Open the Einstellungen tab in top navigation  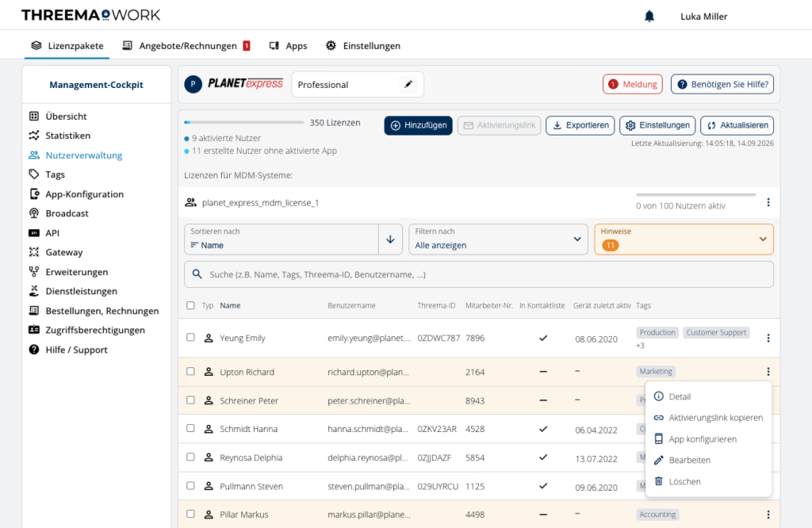click(363, 45)
